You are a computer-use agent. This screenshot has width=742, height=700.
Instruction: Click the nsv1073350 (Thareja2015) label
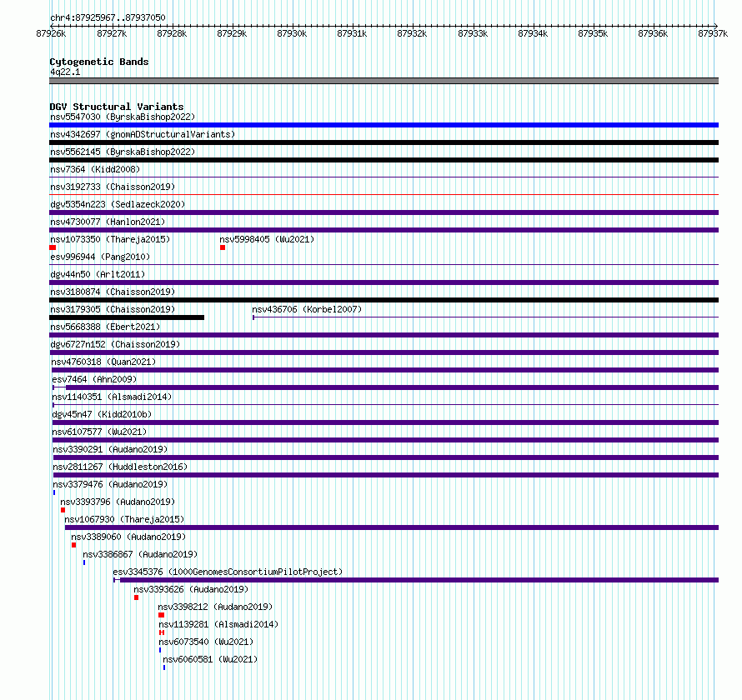[x=110, y=239]
